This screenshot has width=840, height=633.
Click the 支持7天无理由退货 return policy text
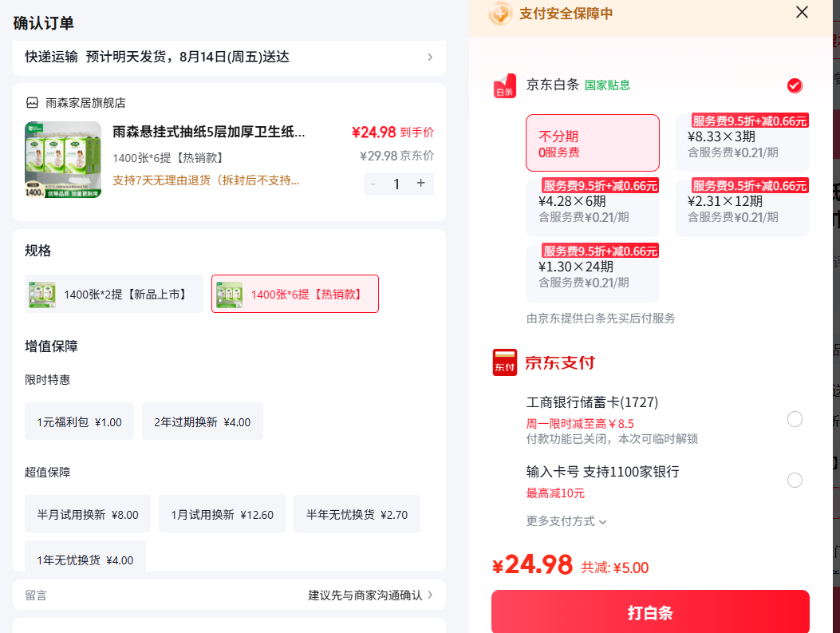[x=206, y=180]
